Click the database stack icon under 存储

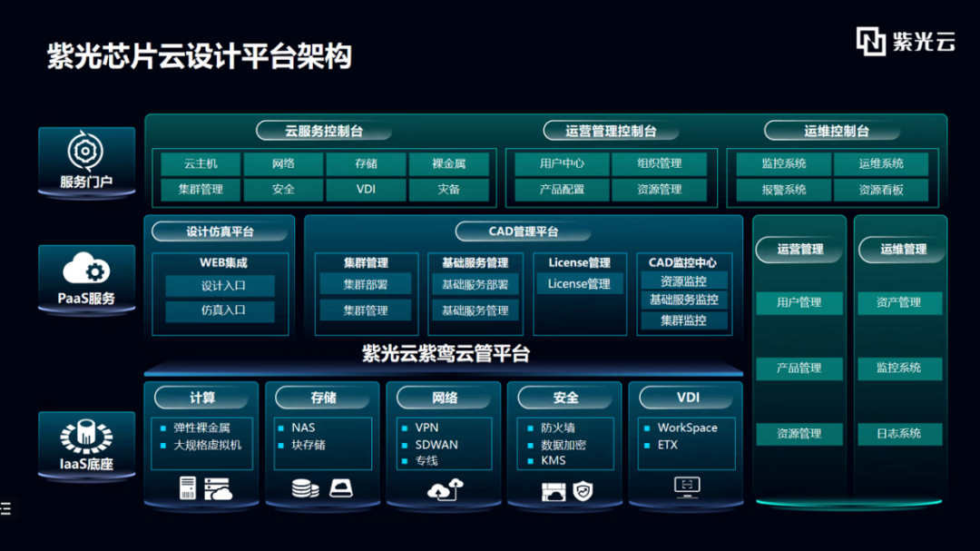pyautogui.click(x=305, y=487)
